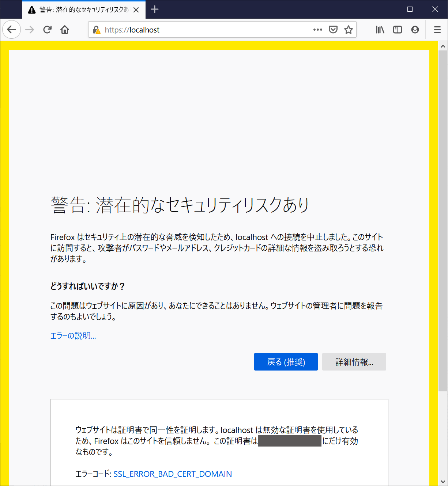Open Firefox Account icon
448x486 pixels.
pyautogui.click(x=415, y=30)
